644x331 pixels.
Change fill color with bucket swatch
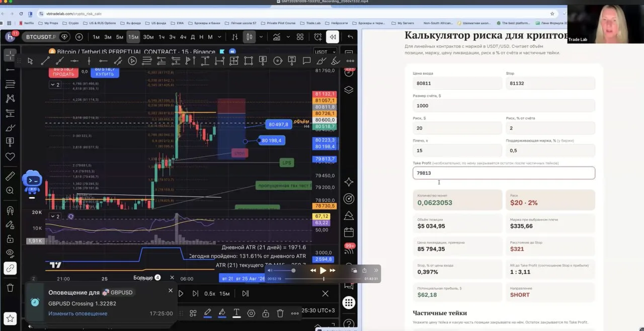coord(222,313)
